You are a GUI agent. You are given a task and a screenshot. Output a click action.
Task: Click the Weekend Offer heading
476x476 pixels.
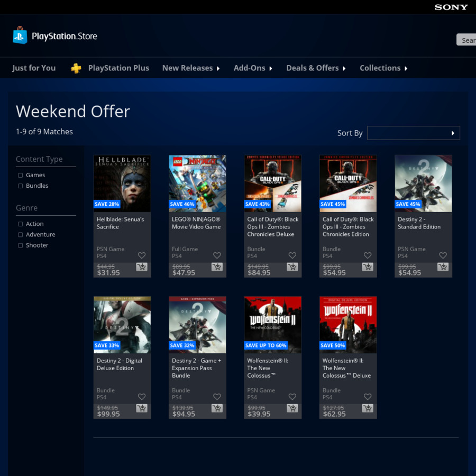(x=73, y=111)
